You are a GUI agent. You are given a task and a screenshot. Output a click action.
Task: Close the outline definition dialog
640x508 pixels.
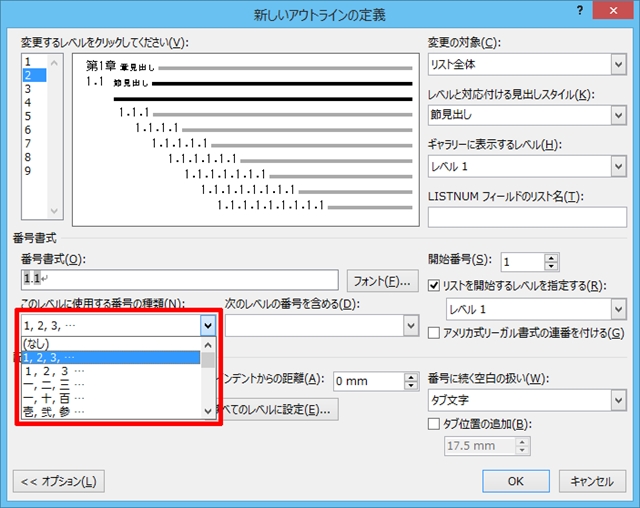613,11
